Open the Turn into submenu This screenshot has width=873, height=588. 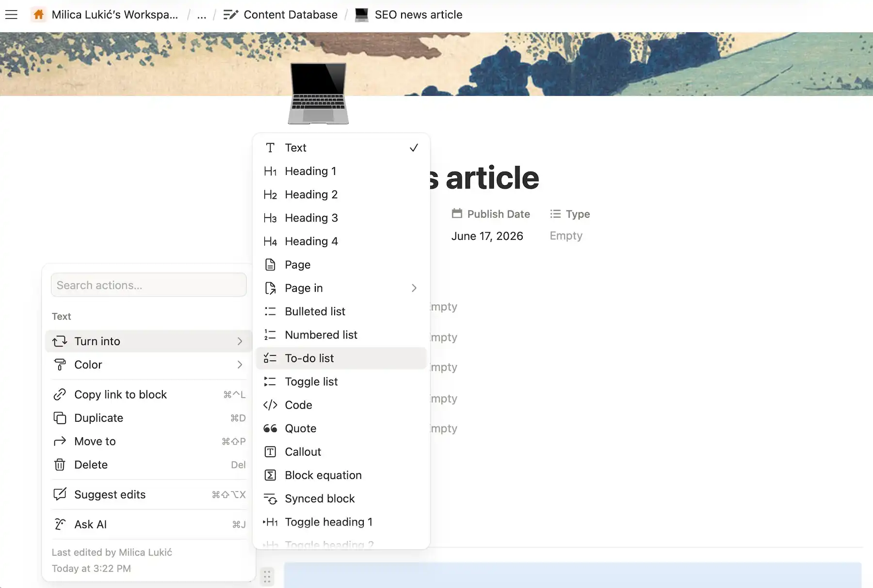[x=148, y=341]
